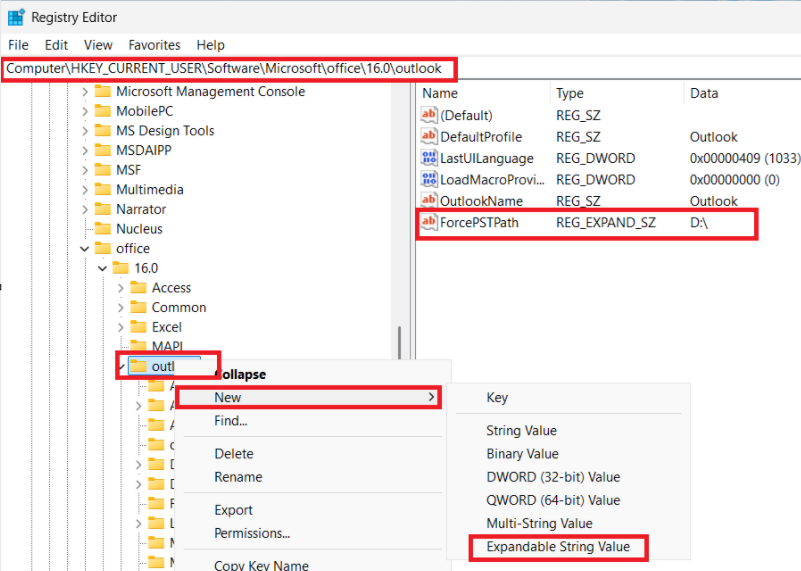The image size is (801, 571).
Task: Click the MS Design Tools folder icon
Action: (103, 130)
